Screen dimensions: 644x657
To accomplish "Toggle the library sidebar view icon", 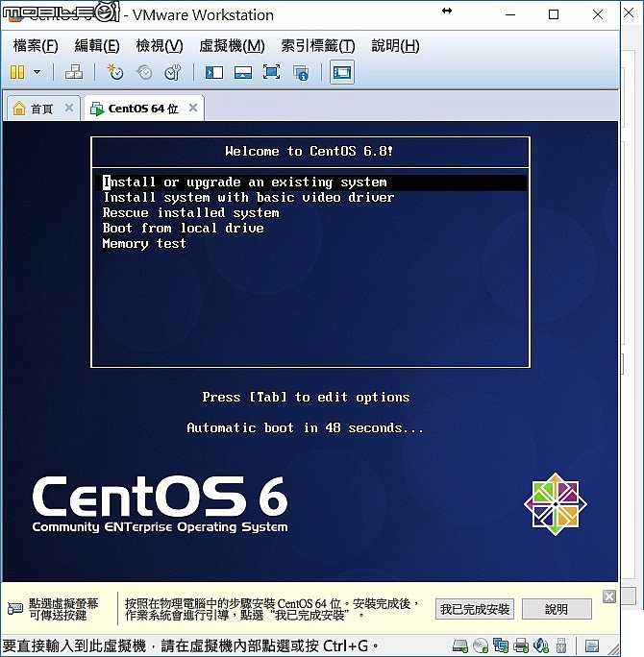I will point(213,72).
